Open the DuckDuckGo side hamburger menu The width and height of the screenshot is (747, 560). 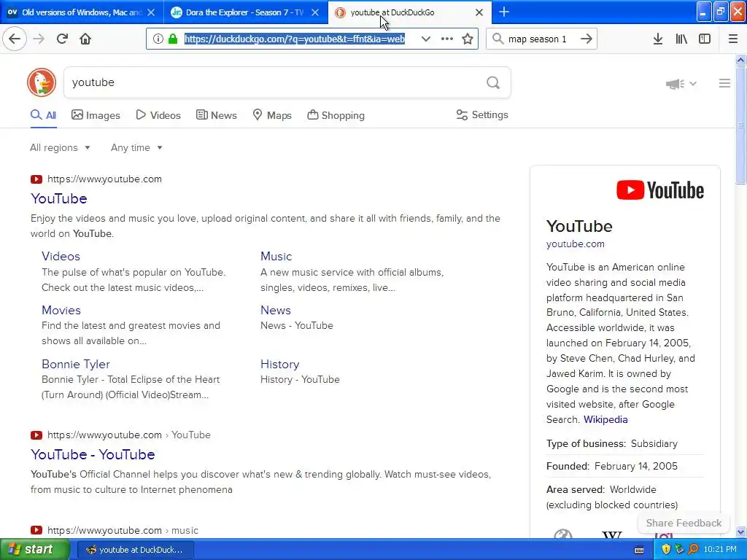[724, 83]
